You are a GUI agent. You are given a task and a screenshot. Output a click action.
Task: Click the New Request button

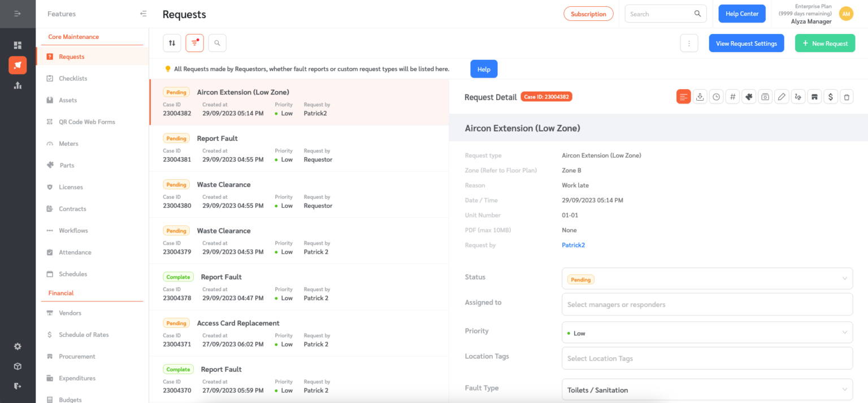[x=825, y=42]
